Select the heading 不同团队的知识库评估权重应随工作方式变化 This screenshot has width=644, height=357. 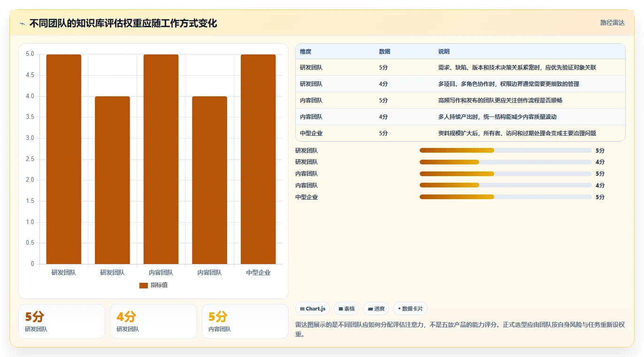coord(123,23)
